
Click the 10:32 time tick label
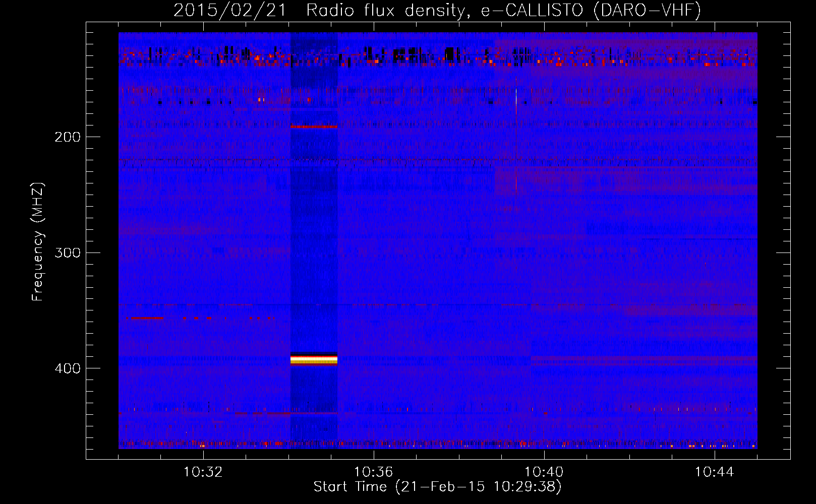click(203, 472)
